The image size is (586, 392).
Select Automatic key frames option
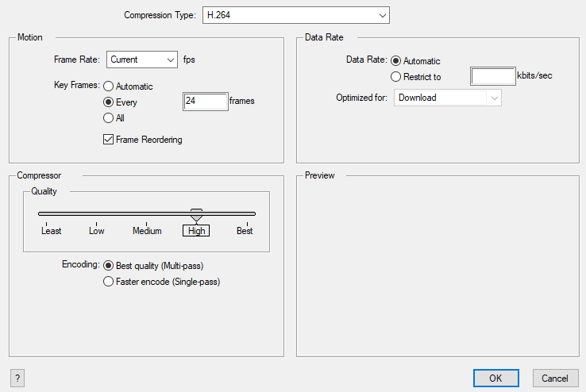109,86
